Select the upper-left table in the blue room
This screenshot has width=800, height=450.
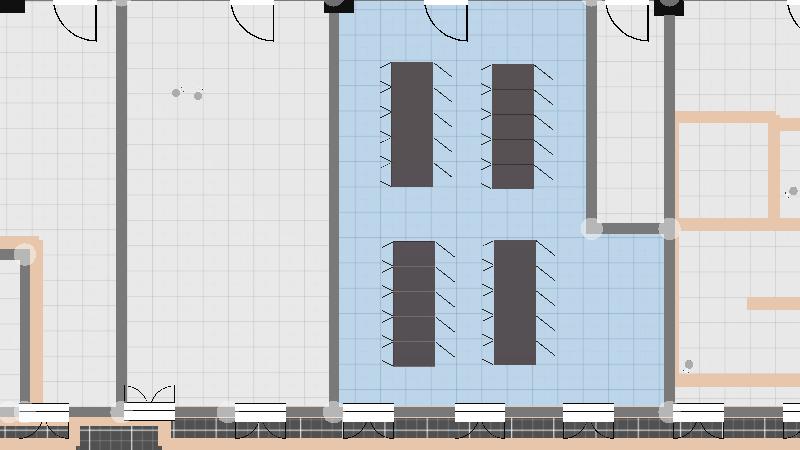[x=411, y=124]
